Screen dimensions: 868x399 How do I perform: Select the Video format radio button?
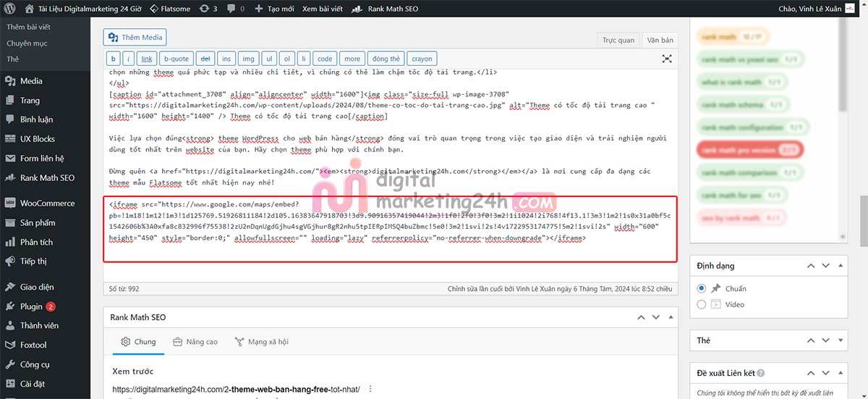pos(701,304)
